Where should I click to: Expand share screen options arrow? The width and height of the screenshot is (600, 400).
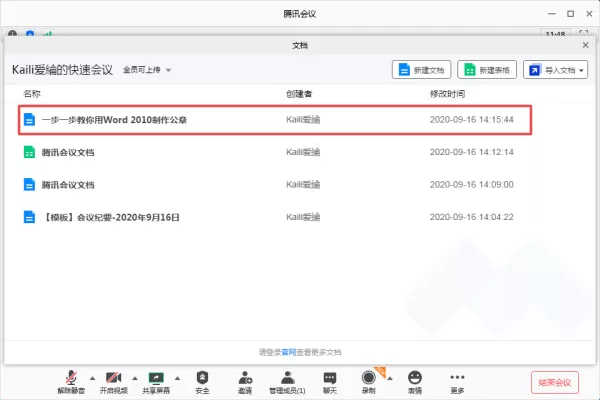pos(178,378)
